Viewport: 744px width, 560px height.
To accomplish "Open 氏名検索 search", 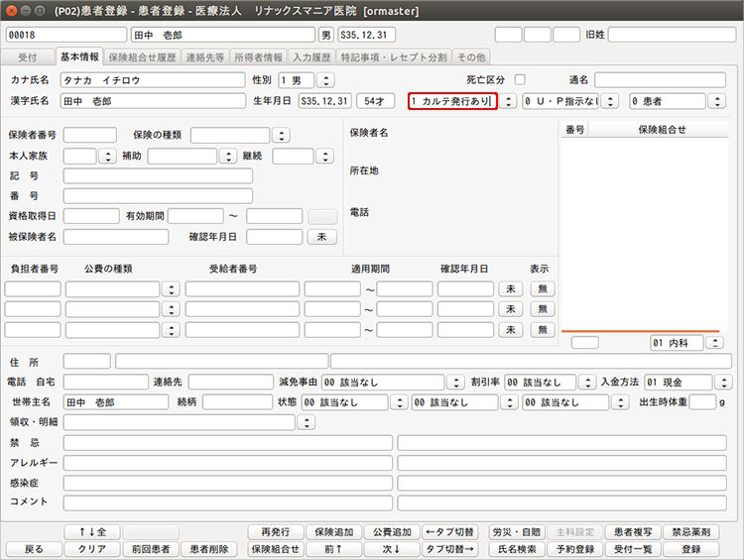I will point(517,549).
